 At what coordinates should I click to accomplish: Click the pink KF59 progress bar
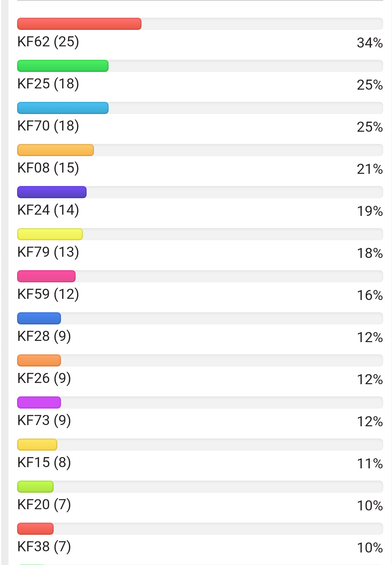[x=46, y=276]
